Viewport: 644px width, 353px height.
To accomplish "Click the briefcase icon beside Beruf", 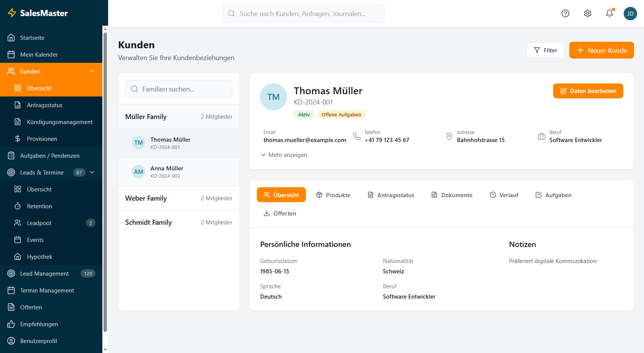I will coord(541,136).
